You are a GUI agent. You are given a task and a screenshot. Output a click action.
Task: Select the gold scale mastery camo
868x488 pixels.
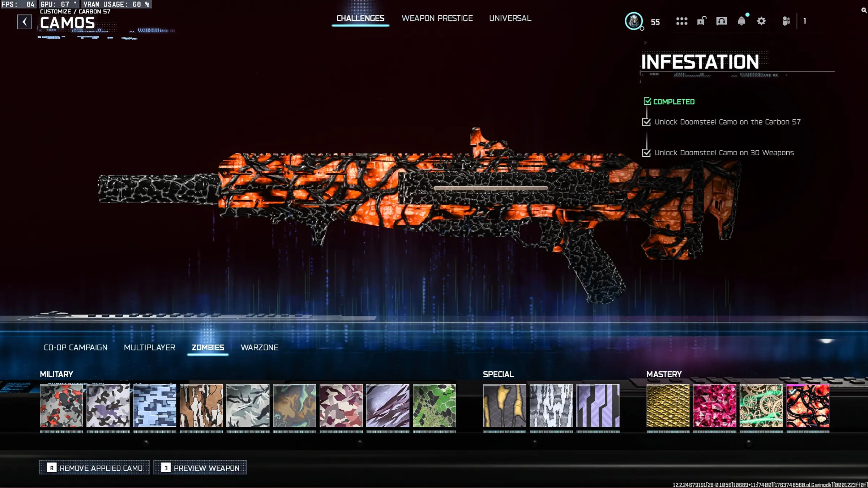(668, 406)
